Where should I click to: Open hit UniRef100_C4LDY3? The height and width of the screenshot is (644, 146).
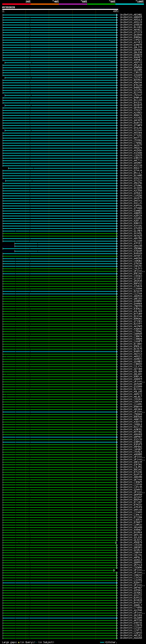(x=131, y=268)
